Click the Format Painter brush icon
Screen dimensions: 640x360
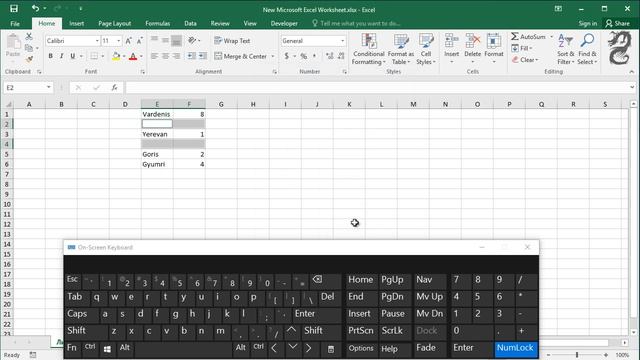pyautogui.click(x=29, y=59)
